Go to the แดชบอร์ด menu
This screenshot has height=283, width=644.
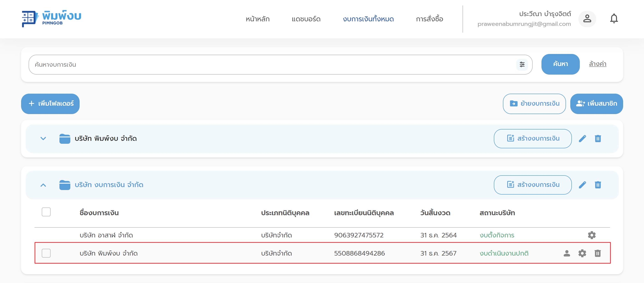[x=306, y=19]
